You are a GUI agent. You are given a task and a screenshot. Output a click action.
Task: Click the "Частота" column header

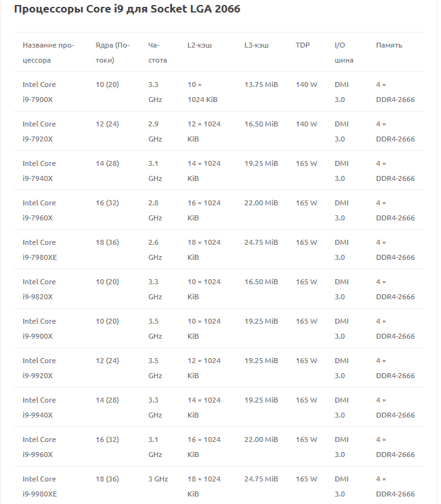pyautogui.click(x=158, y=53)
